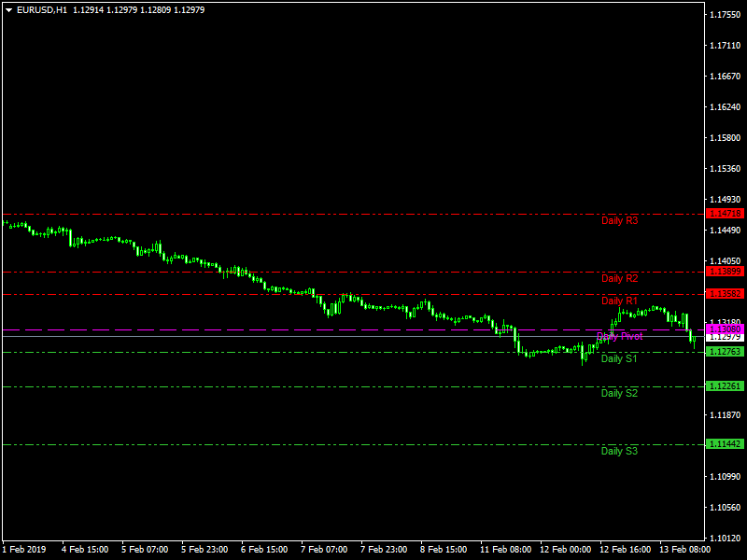Screen dimensions: 747x560
Task: Select the Daily S1 label
Action: (619, 359)
